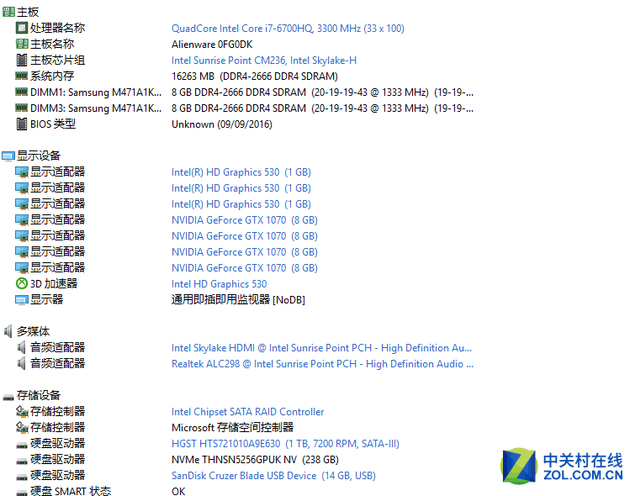Click the chip icon beside 主板芯片组
Screen dimensions: 640x496
[x=22, y=60]
